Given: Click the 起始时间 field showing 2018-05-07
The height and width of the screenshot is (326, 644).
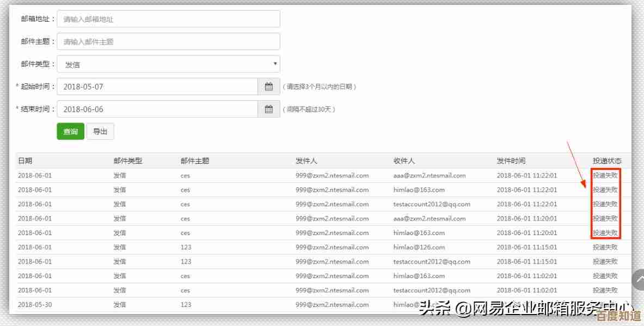Looking at the screenshot, I should pyautogui.click(x=157, y=87).
